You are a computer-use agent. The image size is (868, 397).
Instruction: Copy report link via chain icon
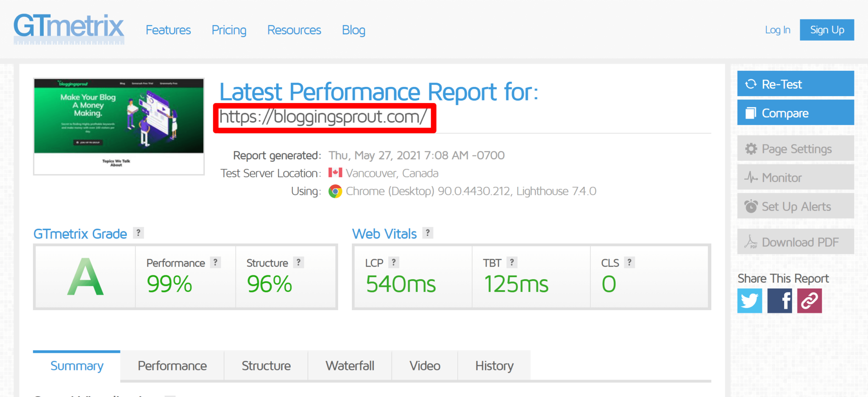click(x=810, y=301)
